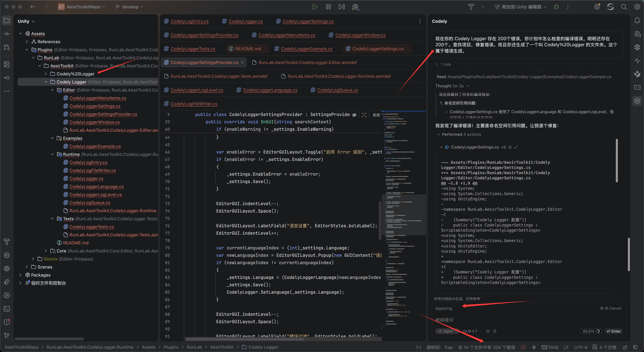Collapse the Codely Logger folder

46,82
